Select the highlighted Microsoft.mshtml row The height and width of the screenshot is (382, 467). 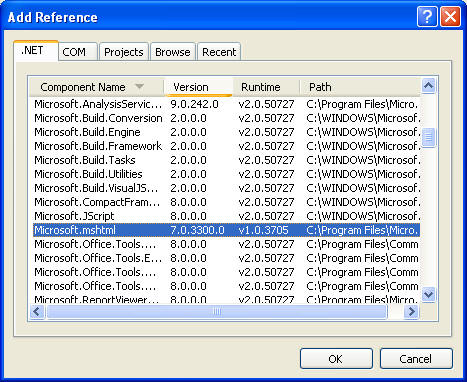226,230
